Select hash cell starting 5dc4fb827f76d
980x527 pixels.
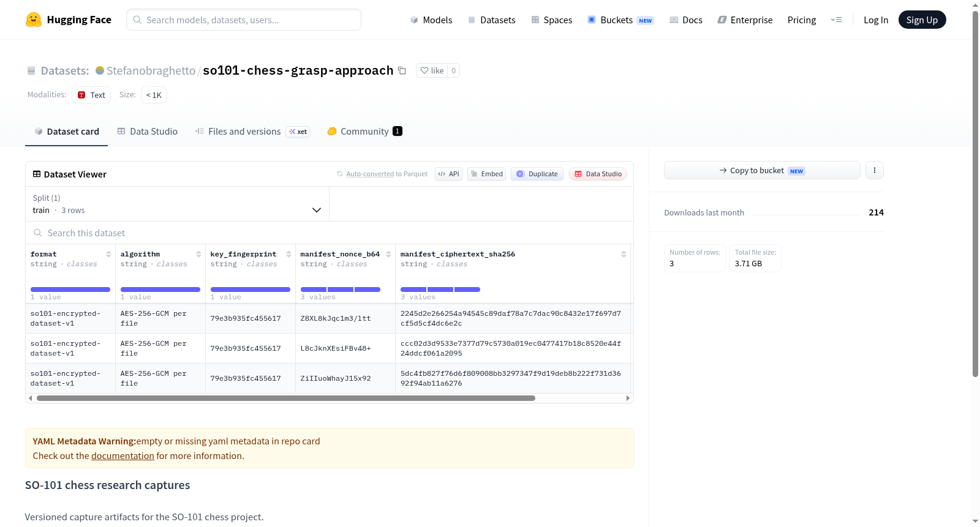pos(513,378)
